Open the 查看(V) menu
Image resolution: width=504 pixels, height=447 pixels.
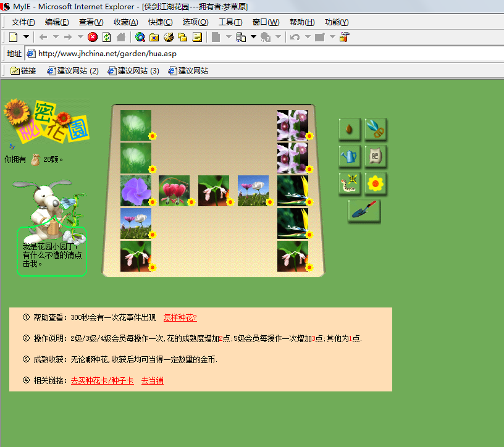(91, 22)
